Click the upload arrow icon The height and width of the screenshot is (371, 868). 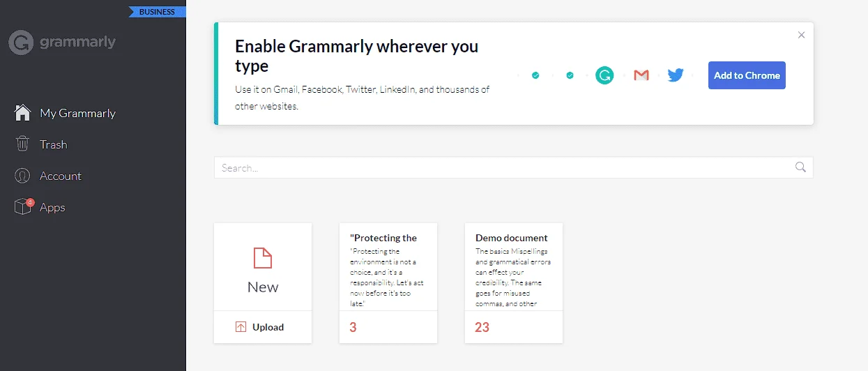tap(241, 327)
